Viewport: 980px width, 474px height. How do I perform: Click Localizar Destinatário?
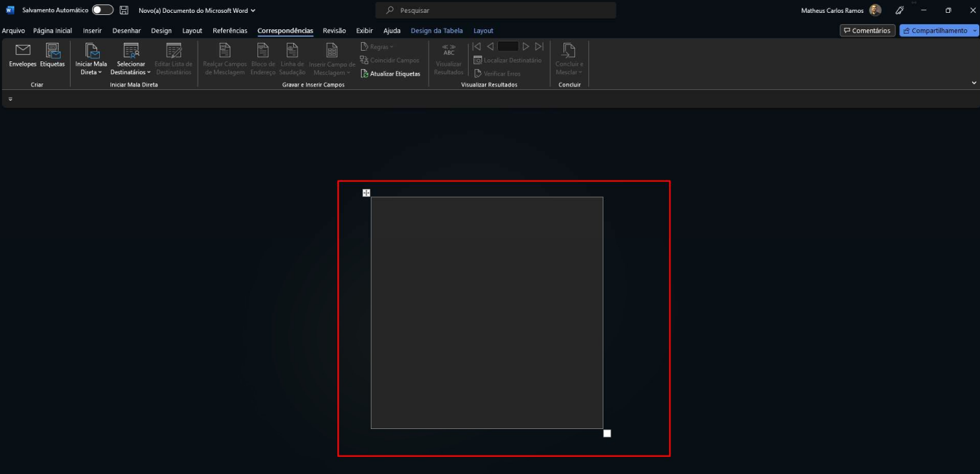(508, 60)
